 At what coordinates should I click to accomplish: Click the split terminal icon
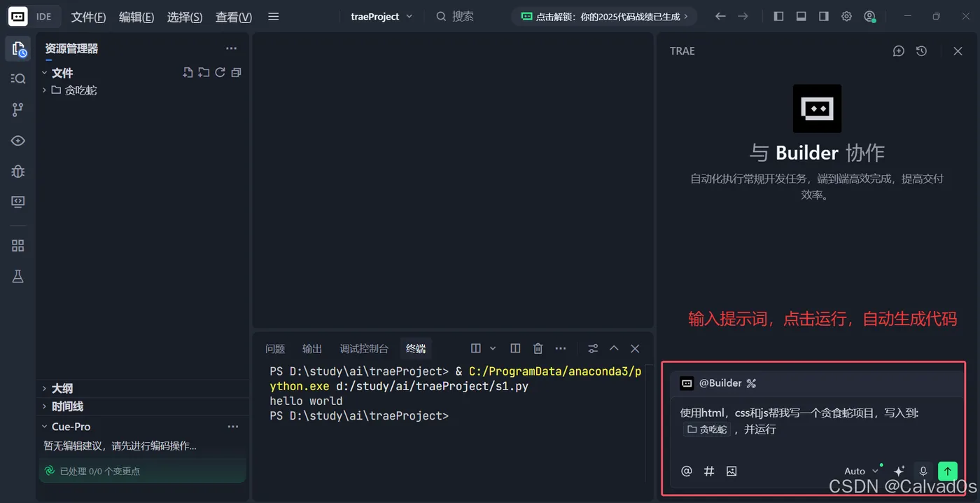515,348
